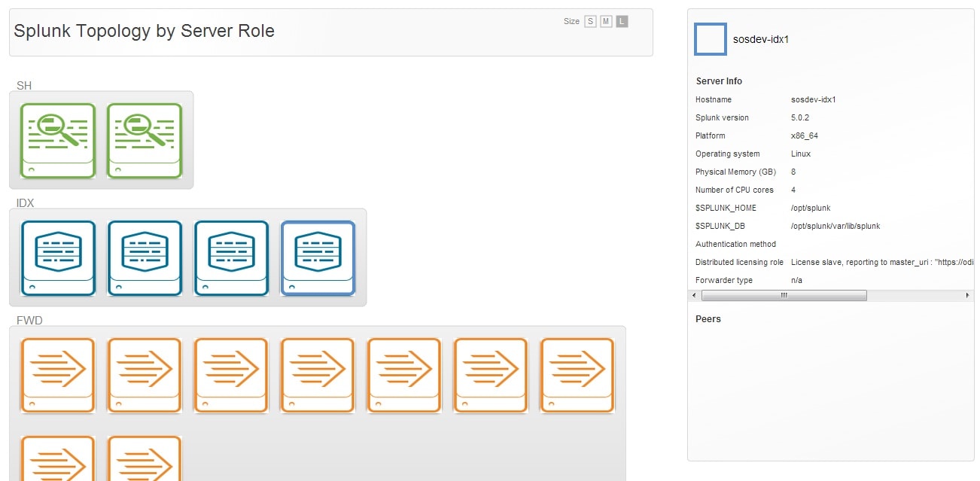Click the Physical Memory (GB) label
The image size is (980, 481).
click(x=735, y=172)
